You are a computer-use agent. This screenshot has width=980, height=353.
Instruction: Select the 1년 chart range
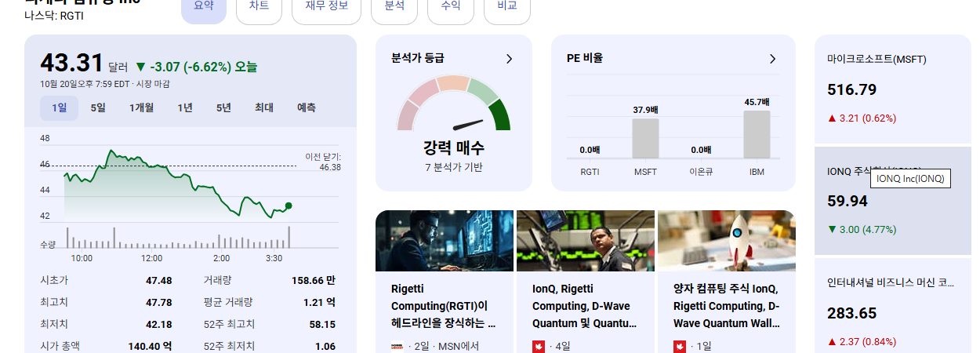tap(185, 108)
